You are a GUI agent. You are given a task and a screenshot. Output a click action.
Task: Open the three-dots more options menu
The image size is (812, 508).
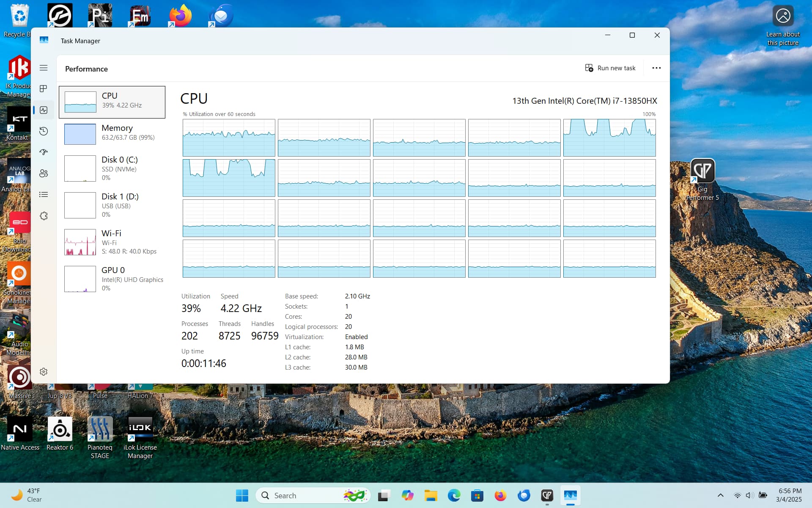click(656, 68)
